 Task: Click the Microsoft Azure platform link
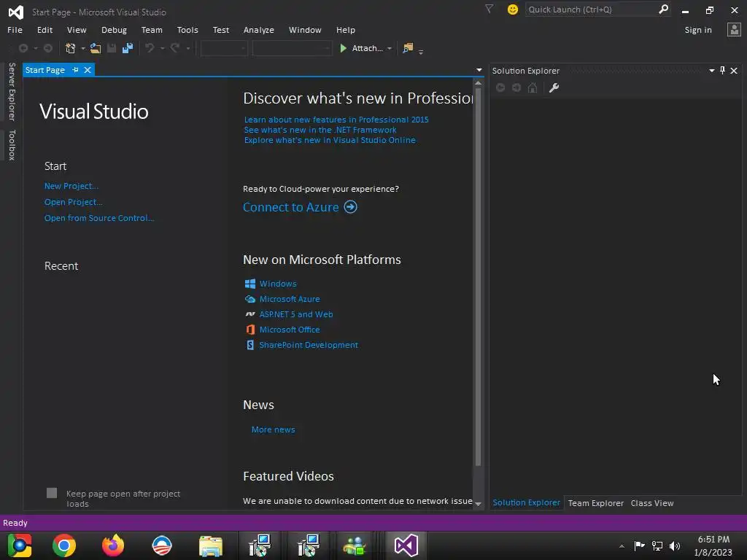pos(289,299)
